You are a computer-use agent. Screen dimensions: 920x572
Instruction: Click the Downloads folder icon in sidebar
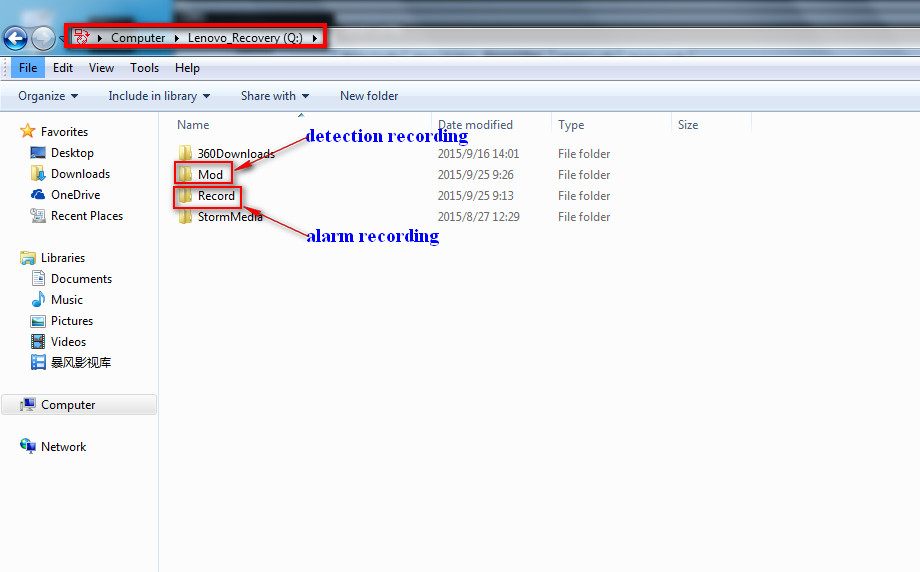point(38,174)
